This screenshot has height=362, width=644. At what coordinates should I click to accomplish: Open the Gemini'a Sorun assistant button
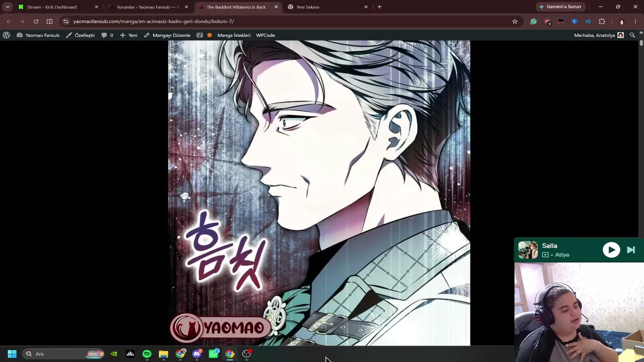560,7
